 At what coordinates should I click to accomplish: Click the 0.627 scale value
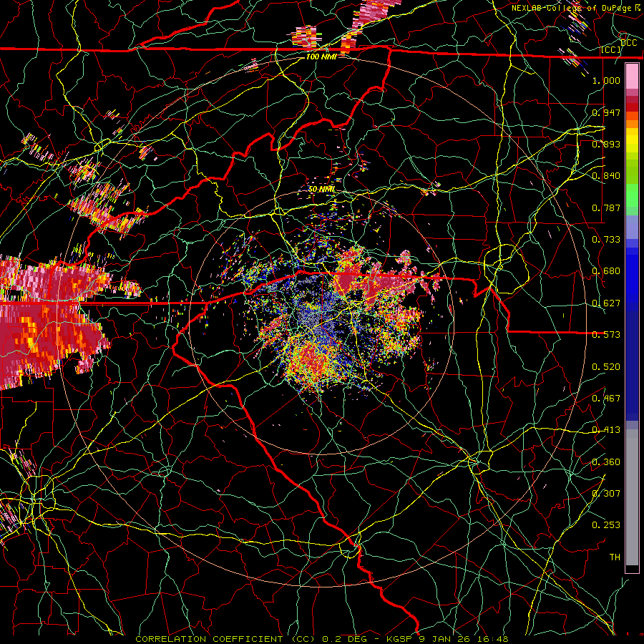[x=606, y=303]
